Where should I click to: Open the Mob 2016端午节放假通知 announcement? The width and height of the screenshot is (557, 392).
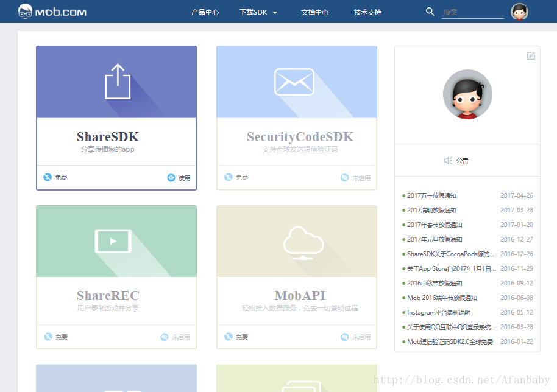(x=442, y=298)
